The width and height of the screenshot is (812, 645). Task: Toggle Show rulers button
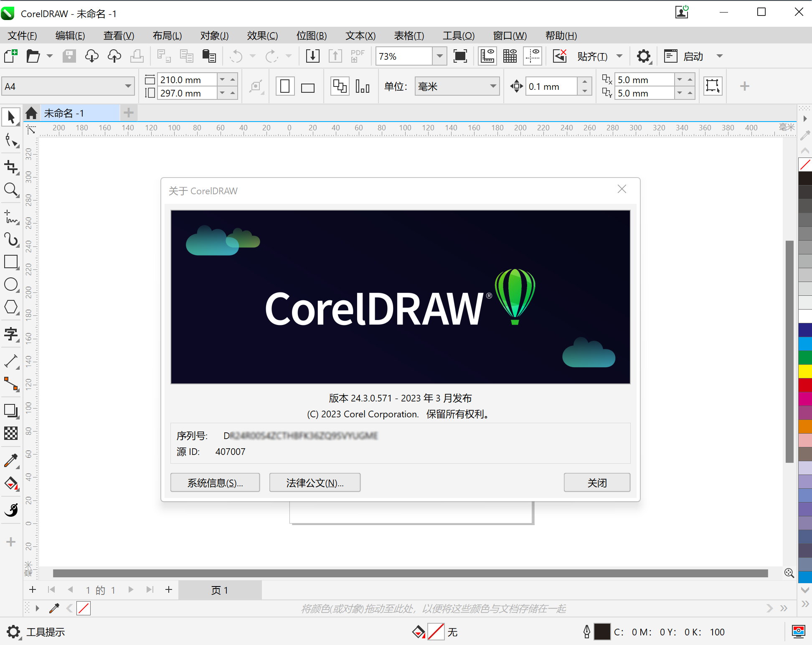tap(487, 56)
